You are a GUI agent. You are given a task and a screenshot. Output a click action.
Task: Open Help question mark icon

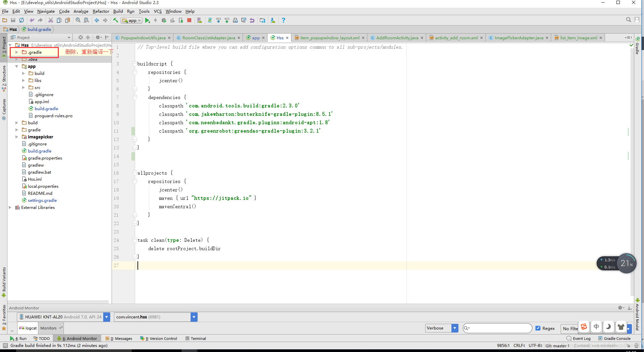[x=283, y=20]
